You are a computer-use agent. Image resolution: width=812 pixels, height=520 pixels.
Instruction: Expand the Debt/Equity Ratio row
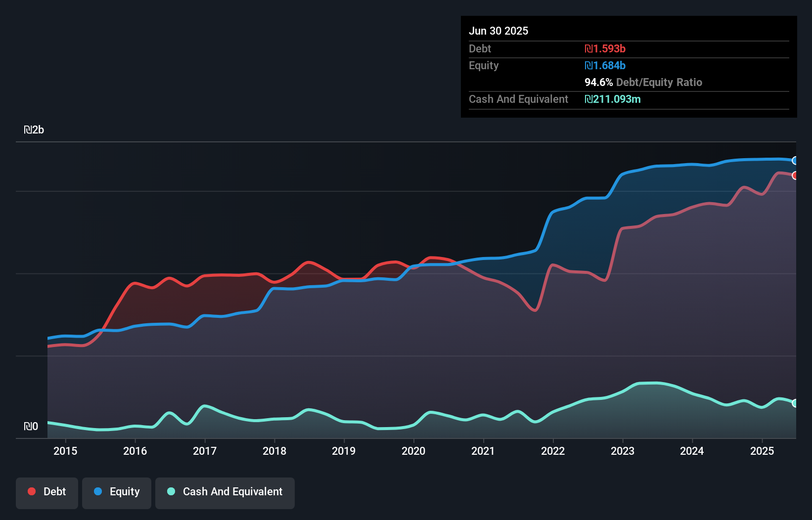coord(643,82)
